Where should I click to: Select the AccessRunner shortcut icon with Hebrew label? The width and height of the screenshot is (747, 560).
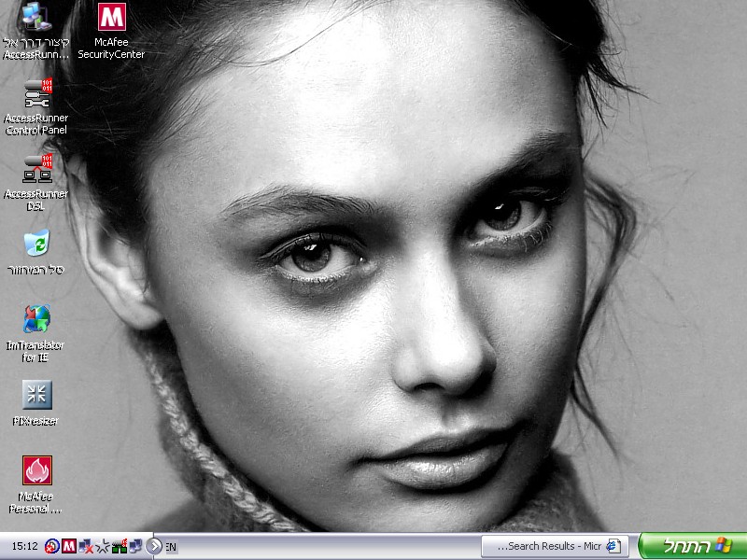tap(36, 17)
